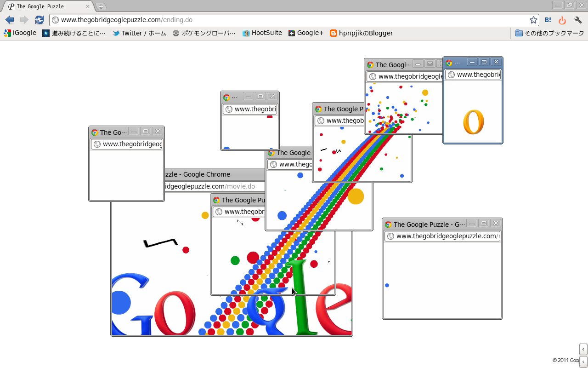Screen dimensions: 588x368
Task: Click address field in the "The Go…" popup
Action: pos(127,144)
